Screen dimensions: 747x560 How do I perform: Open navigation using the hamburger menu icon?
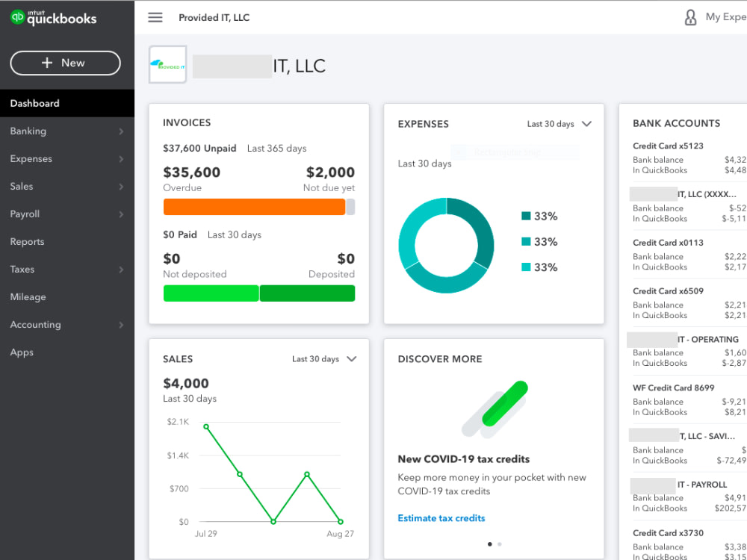(155, 17)
